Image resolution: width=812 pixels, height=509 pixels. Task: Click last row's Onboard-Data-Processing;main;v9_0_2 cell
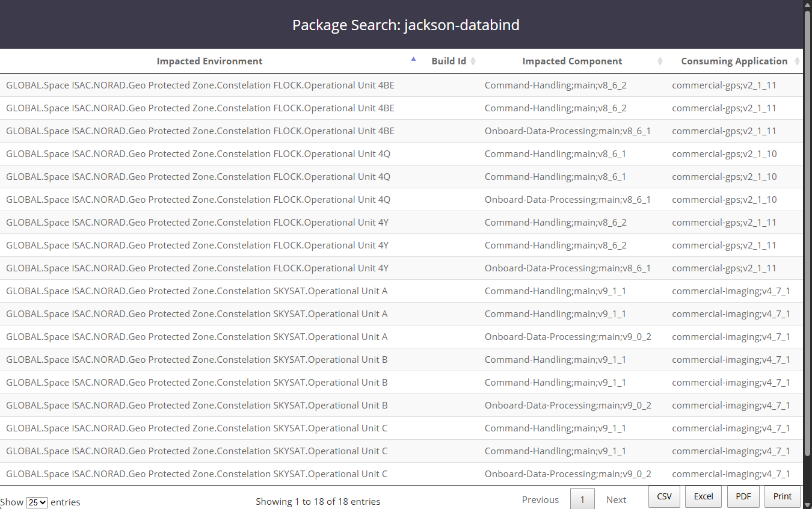568,474
